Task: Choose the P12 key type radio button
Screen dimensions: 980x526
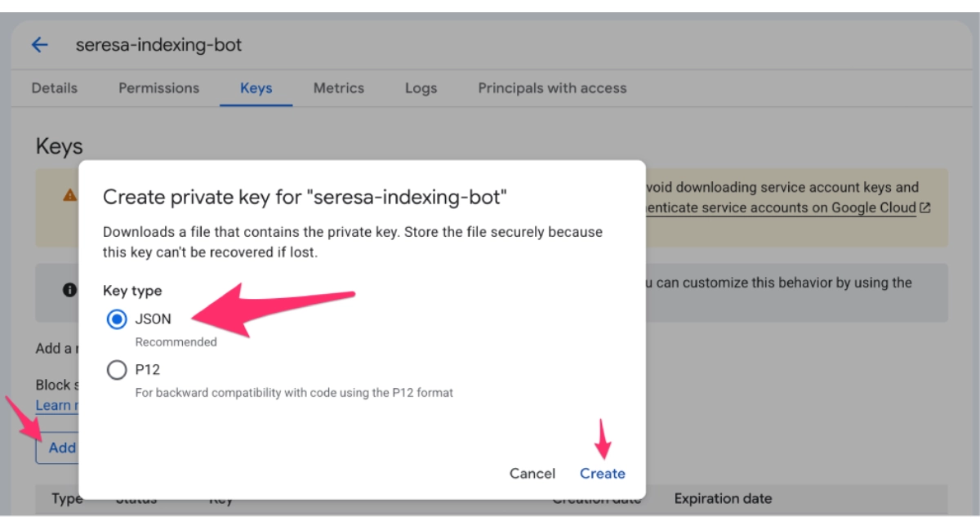Action: click(117, 370)
